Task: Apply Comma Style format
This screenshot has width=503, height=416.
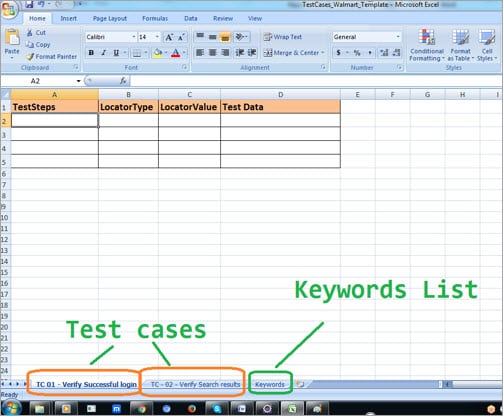Action: [370, 53]
